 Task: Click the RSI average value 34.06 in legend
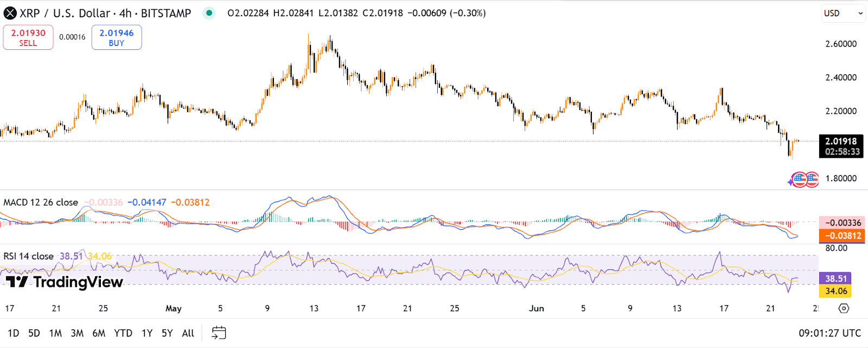click(100, 256)
